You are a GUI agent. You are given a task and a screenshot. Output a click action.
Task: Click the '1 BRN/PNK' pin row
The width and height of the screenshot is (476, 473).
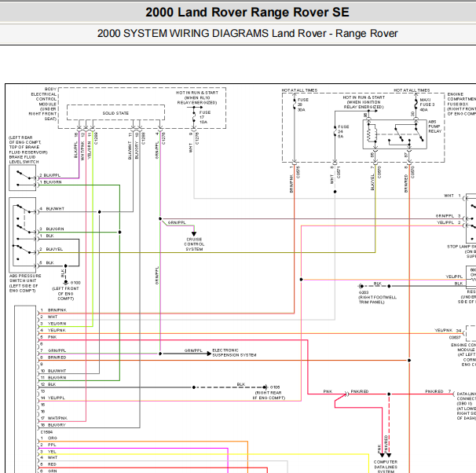(53, 310)
